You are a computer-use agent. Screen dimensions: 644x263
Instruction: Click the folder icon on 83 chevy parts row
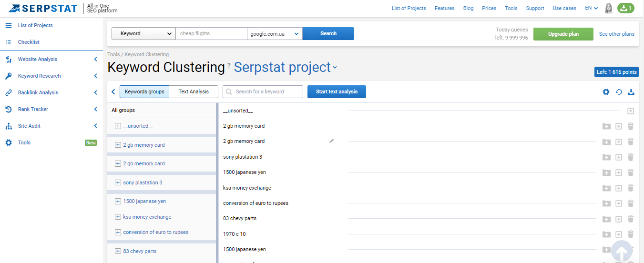(x=606, y=219)
